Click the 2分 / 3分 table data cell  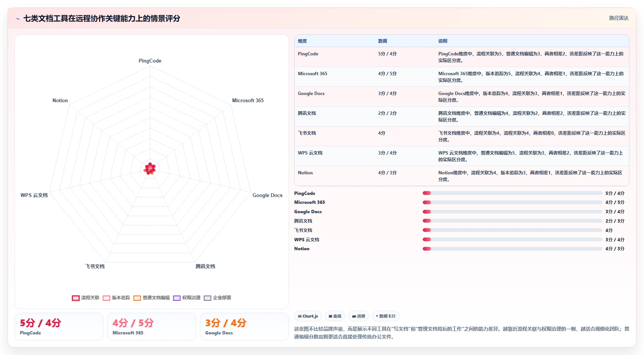coord(387,113)
